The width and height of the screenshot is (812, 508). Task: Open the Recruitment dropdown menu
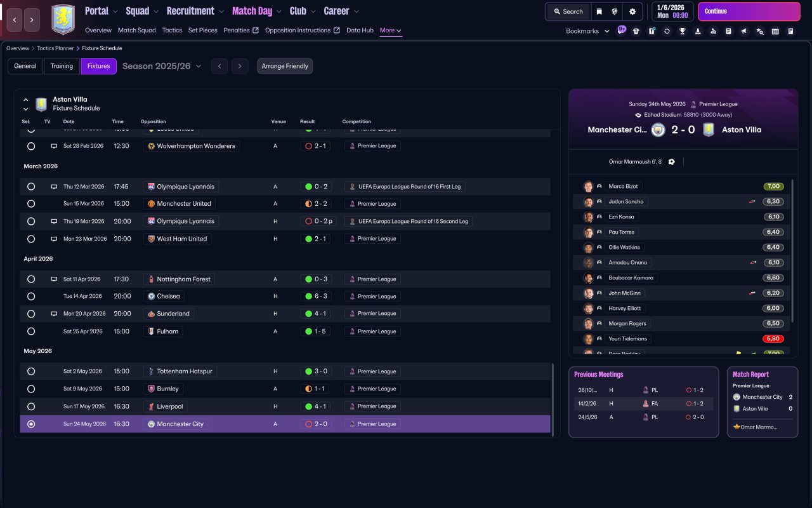click(195, 11)
